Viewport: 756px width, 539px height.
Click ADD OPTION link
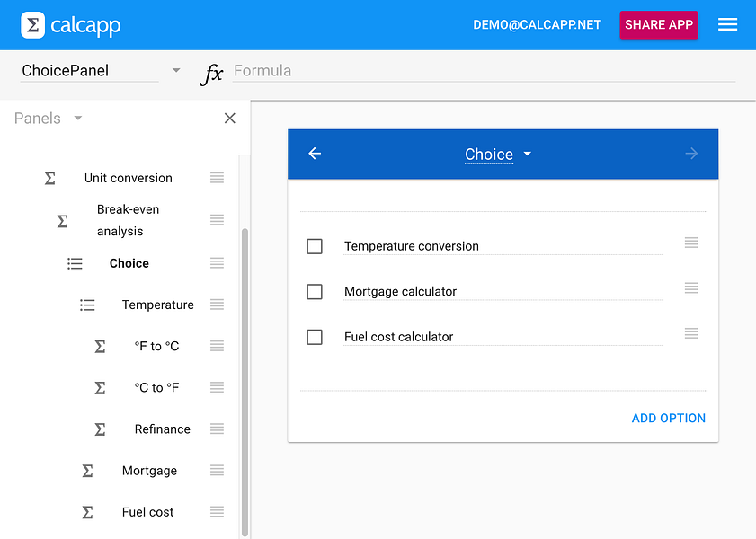(668, 418)
